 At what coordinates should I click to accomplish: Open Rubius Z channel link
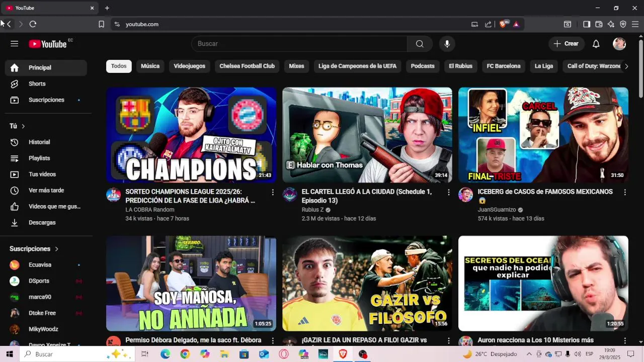pos(312,210)
